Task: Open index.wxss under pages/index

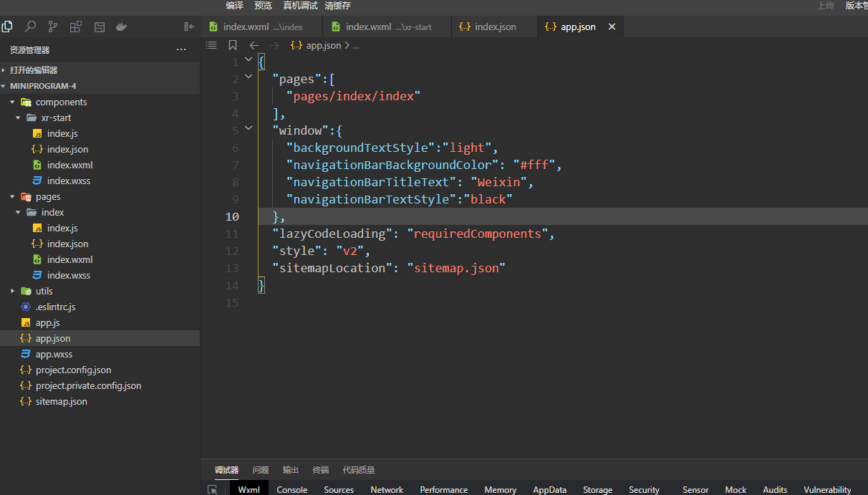Action: pos(100,275)
